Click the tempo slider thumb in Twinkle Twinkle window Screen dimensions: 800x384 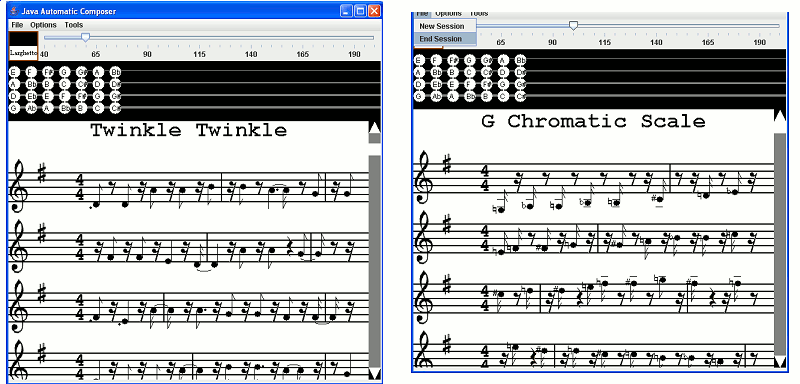click(86, 37)
